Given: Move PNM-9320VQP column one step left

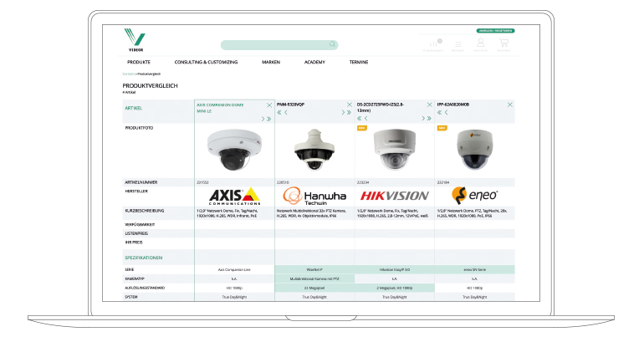Looking at the screenshot, I should point(286,112).
